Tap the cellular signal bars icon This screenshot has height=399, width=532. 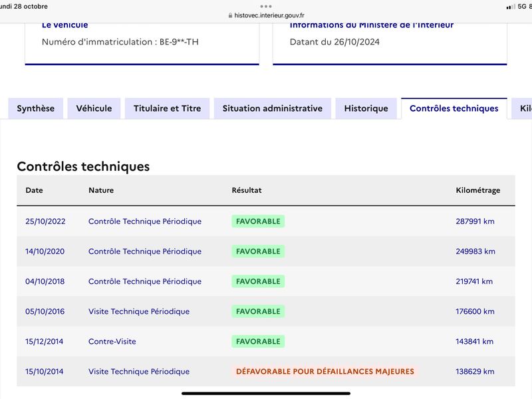coord(510,7)
